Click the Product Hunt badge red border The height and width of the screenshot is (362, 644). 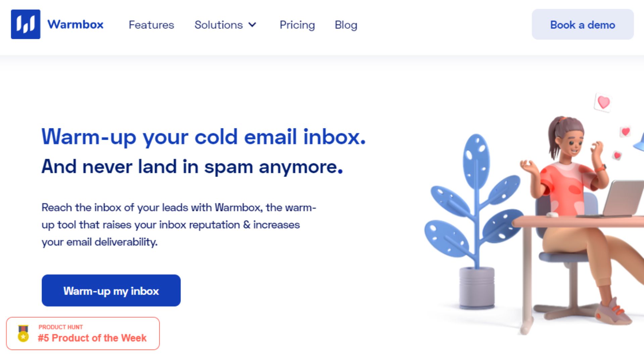(x=83, y=333)
